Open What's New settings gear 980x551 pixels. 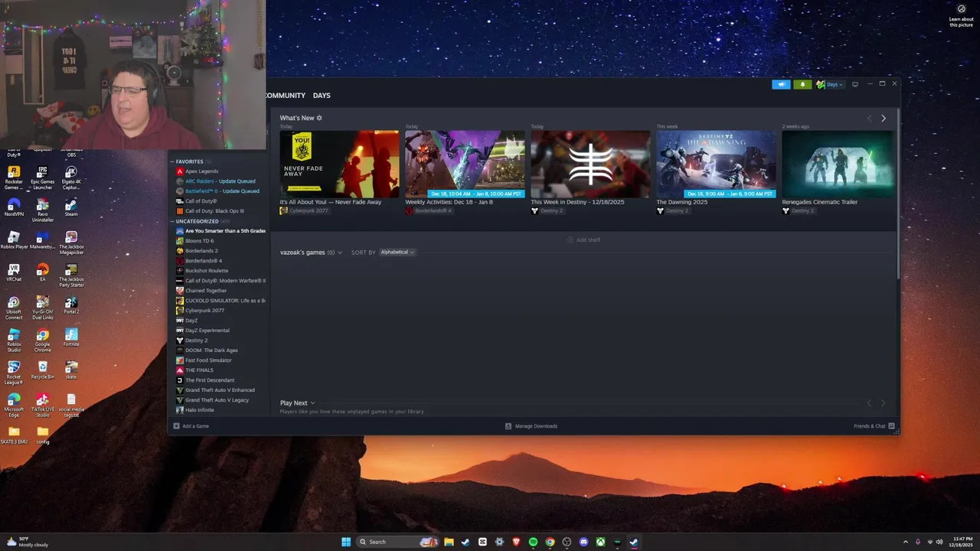(319, 118)
